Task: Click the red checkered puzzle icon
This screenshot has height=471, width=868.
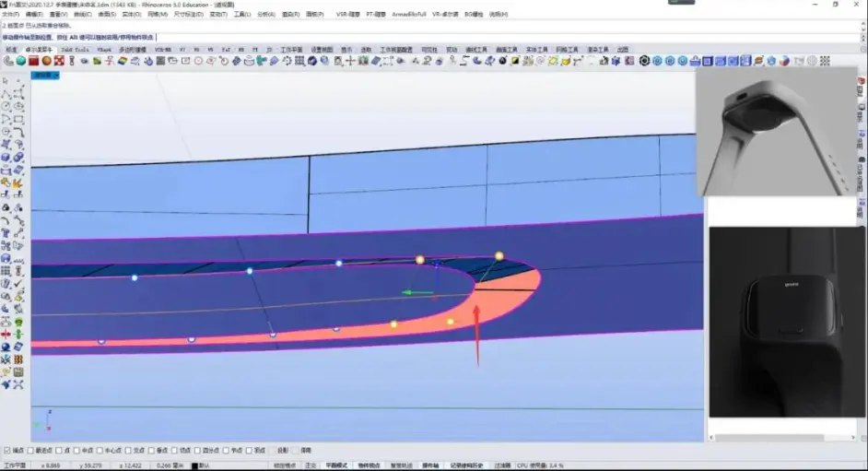Action: 59,61
